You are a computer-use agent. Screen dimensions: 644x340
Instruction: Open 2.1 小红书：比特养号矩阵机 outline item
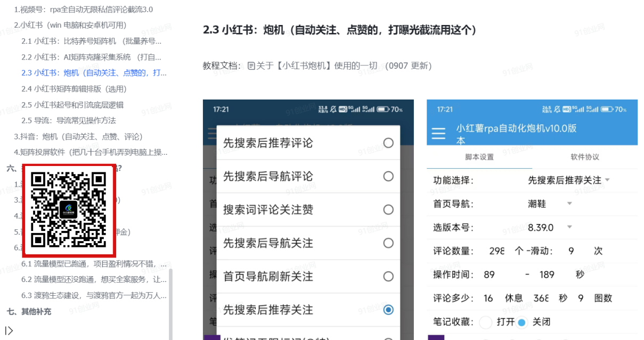point(92,41)
